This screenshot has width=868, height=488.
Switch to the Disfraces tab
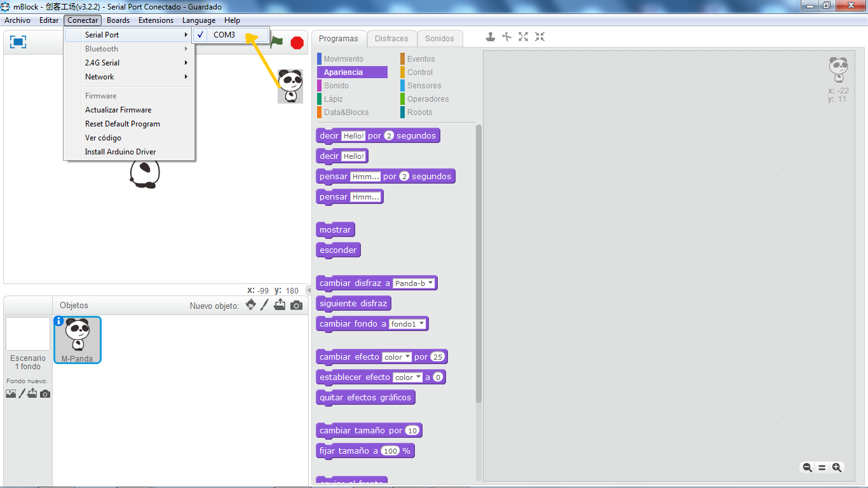pyautogui.click(x=391, y=39)
